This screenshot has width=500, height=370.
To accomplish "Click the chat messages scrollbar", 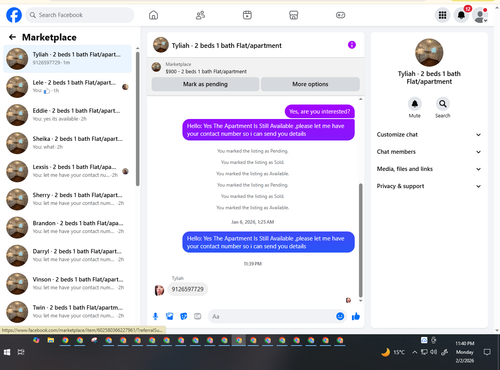I will [x=360, y=240].
